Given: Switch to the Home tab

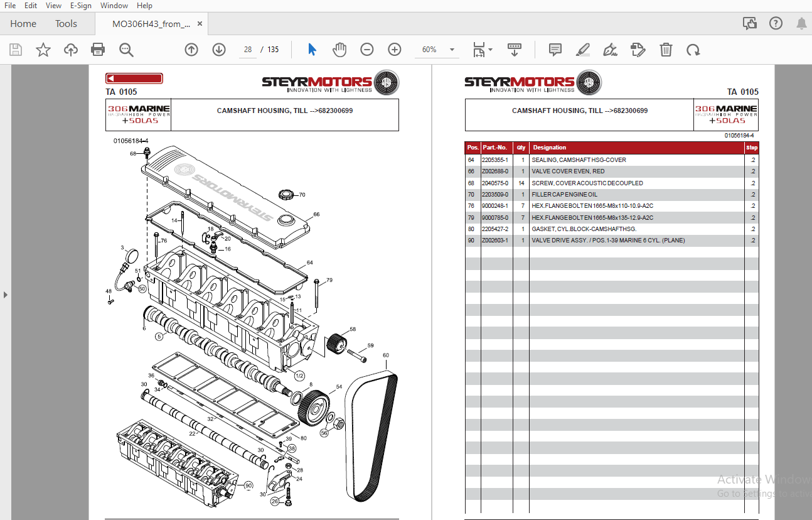Looking at the screenshot, I should (x=23, y=24).
